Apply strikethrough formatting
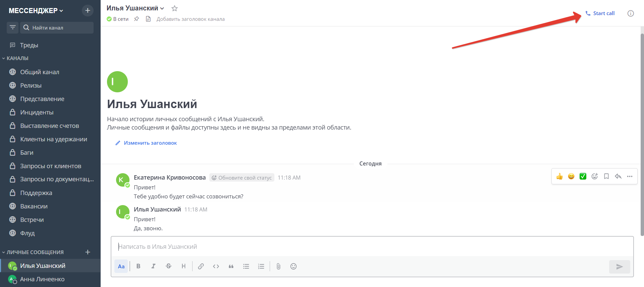 (x=168, y=266)
